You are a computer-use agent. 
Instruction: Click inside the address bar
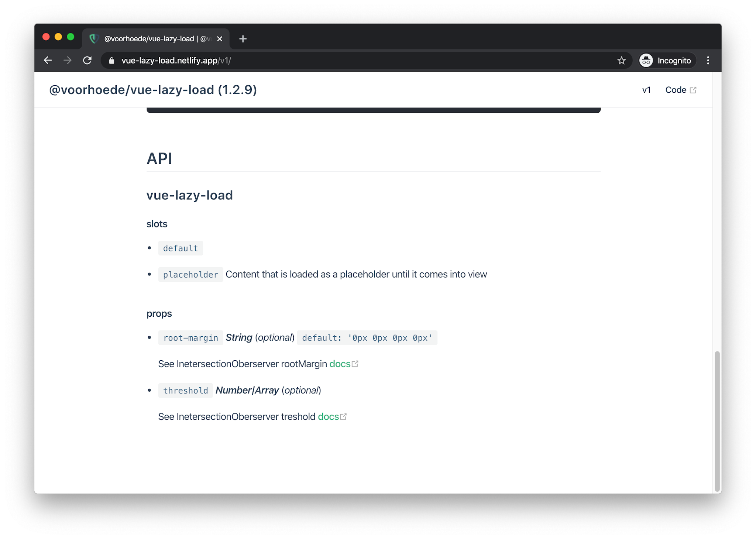258,60
